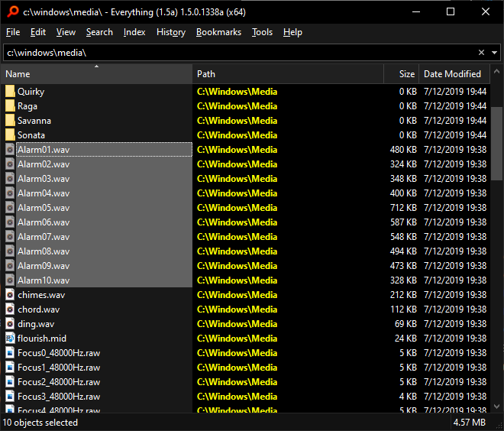Open the Search menu
The height and width of the screenshot is (431, 504).
(x=99, y=32)
